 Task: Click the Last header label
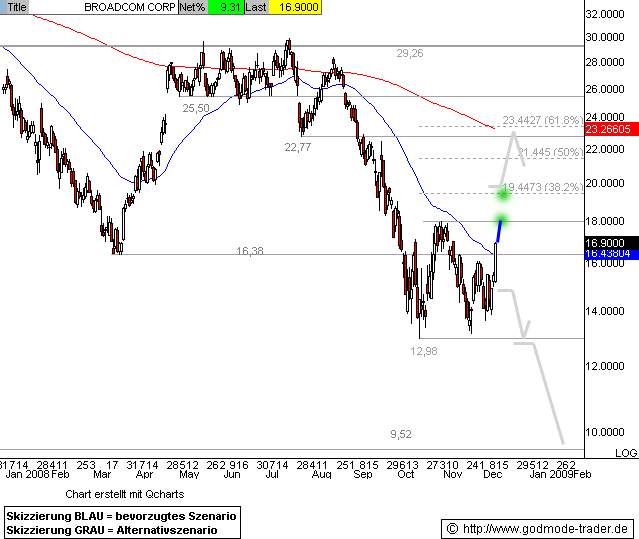(257, 6)
